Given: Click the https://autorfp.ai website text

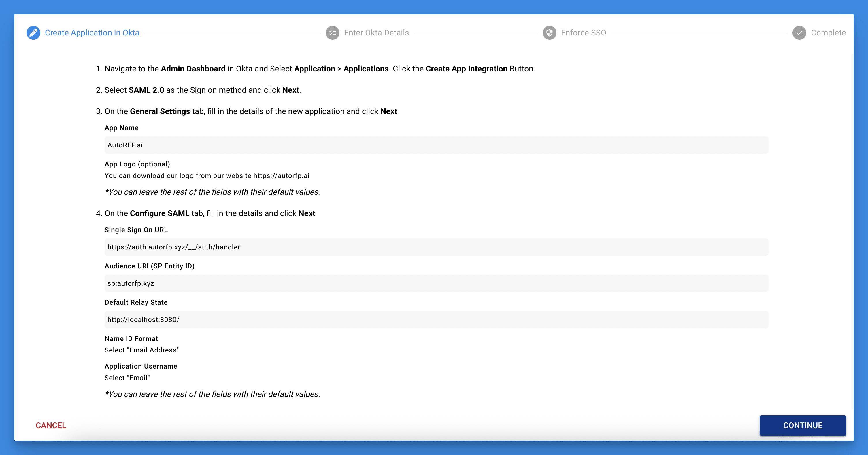Looking at the screenshot, I should click(281, 176).
